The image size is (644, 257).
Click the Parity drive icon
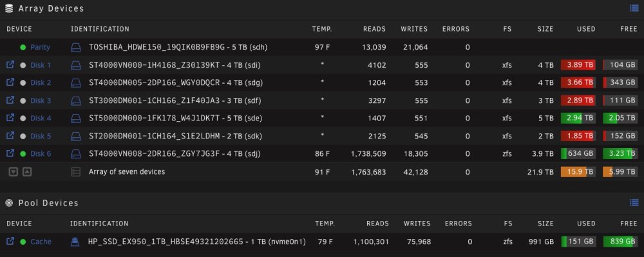(76, 47)
